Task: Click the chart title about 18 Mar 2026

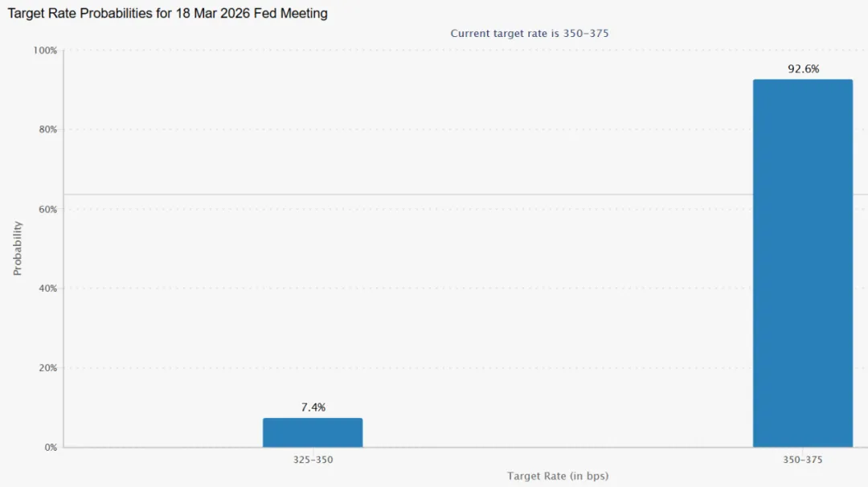Action: coord(167,14)
